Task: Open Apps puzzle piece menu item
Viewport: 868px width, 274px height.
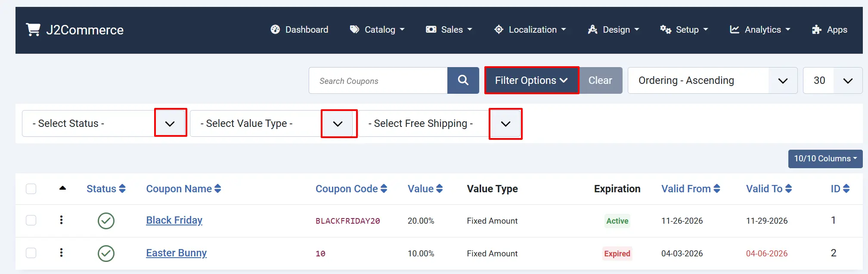Action: point(829,30)
